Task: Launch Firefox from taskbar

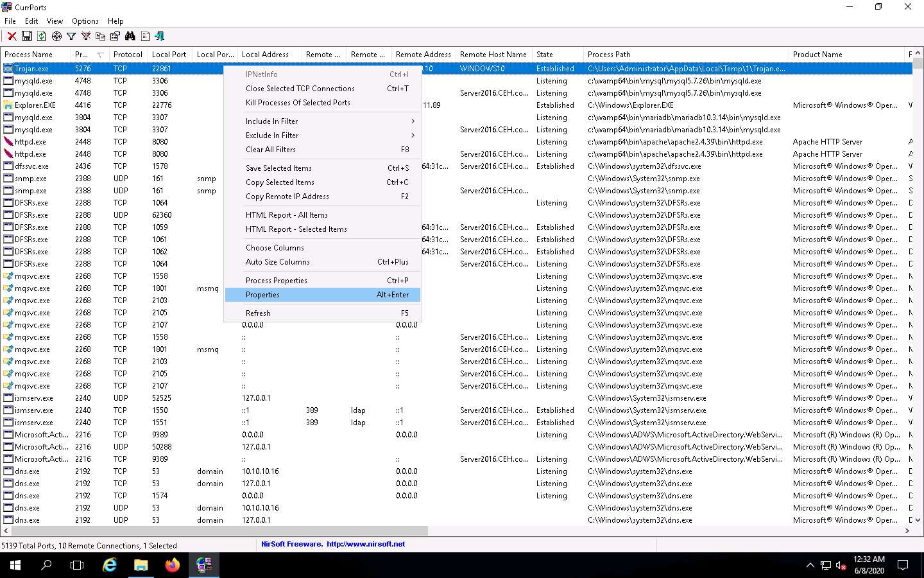Action: (x=172, y=565)
